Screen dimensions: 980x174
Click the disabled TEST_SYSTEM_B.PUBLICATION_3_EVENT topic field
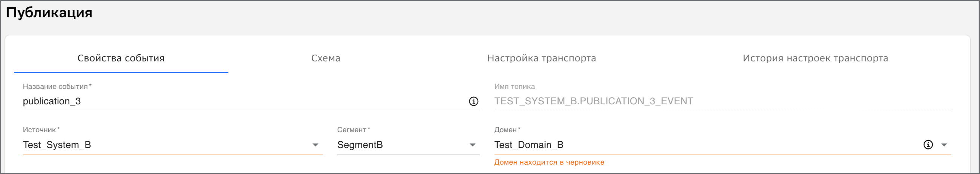(x=723, y=101)
